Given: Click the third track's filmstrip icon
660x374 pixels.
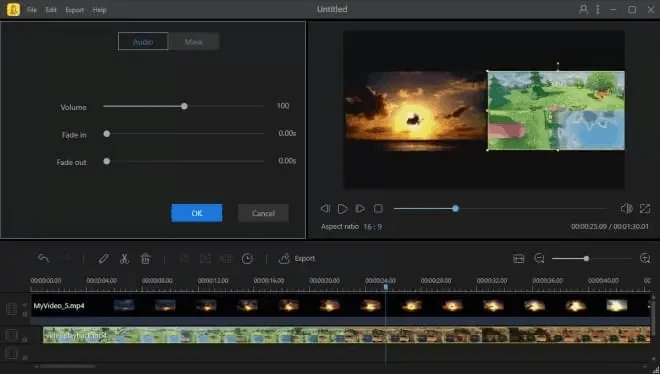Looking at the screenshot, I should coord(12,353).
